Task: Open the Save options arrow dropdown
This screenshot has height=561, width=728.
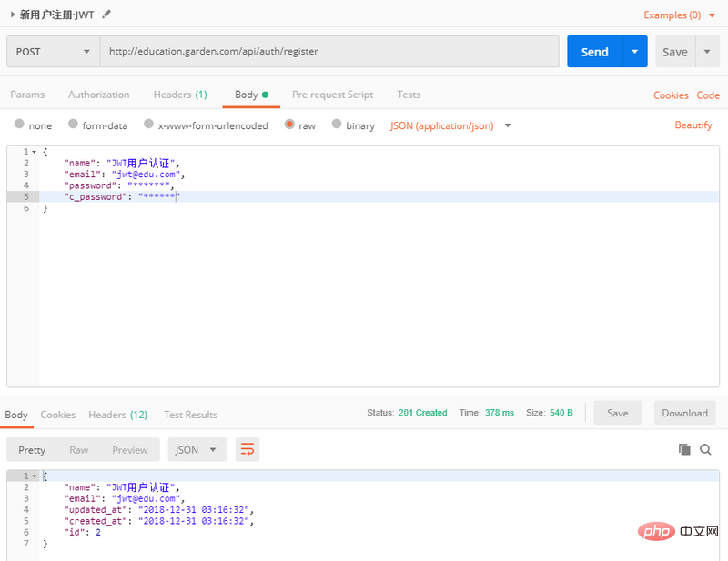Action: (x=707, y=52)
